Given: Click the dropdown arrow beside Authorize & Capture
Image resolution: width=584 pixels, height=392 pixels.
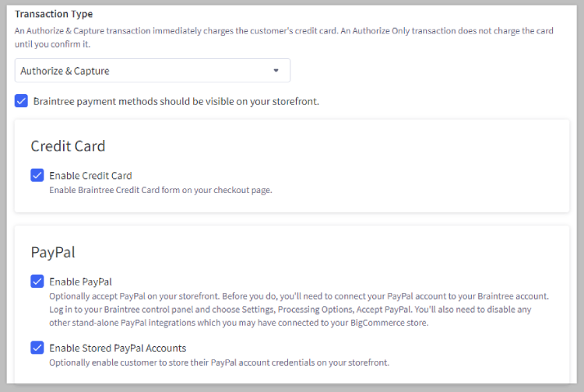Looking at the screenshot, I should pyautogui.click(x=276, y=71).
